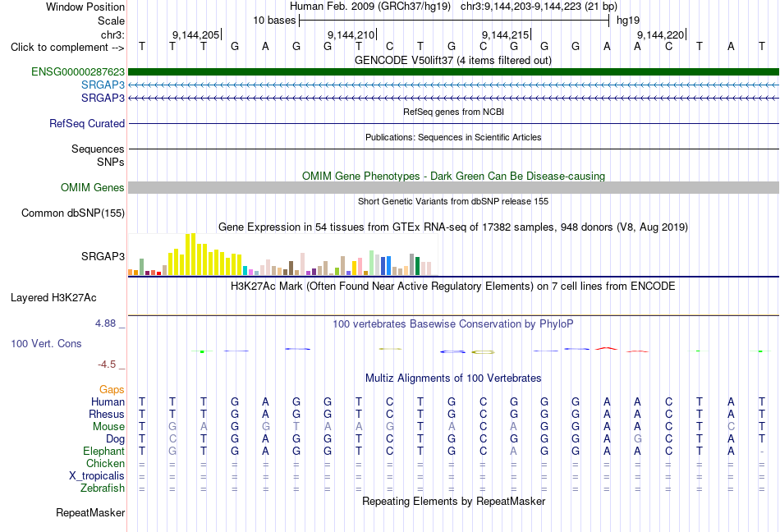Click the chr3:9,144,203-9,144,223 window position text
The image size is (780, 532).
(x=539, y=7)
